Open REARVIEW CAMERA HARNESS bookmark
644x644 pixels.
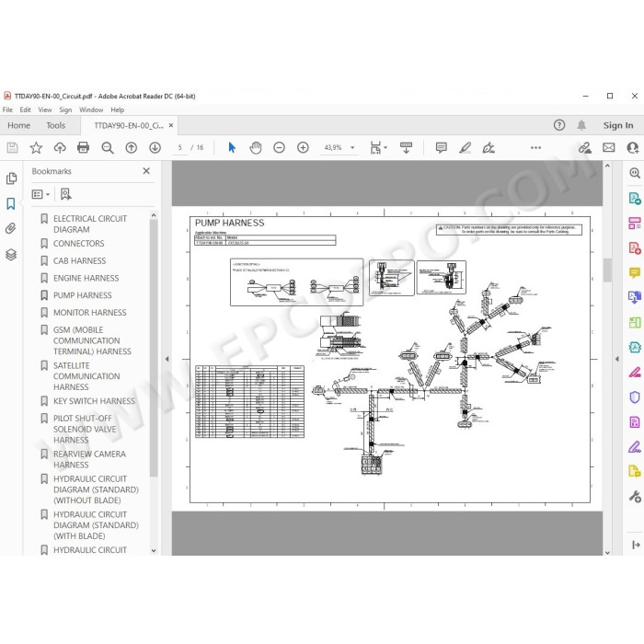click(89, 459)
